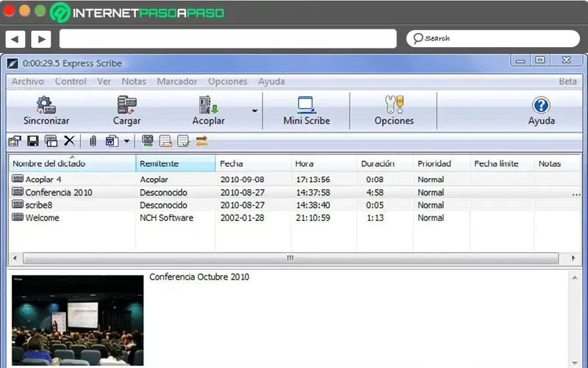This screenshot has width=588, height=368.
Task: Select the Conferencia 2010 dictation
Action: tap(295, 192)
